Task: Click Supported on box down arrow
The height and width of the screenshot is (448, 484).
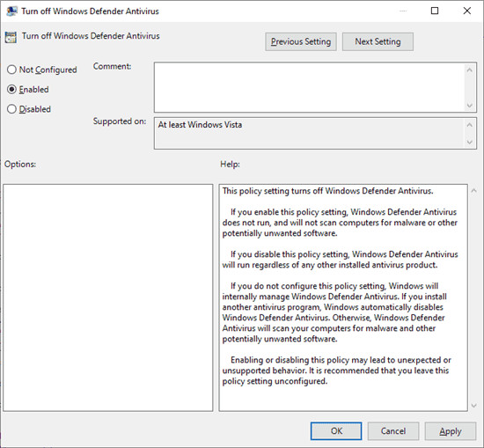Action: [470, 142]
